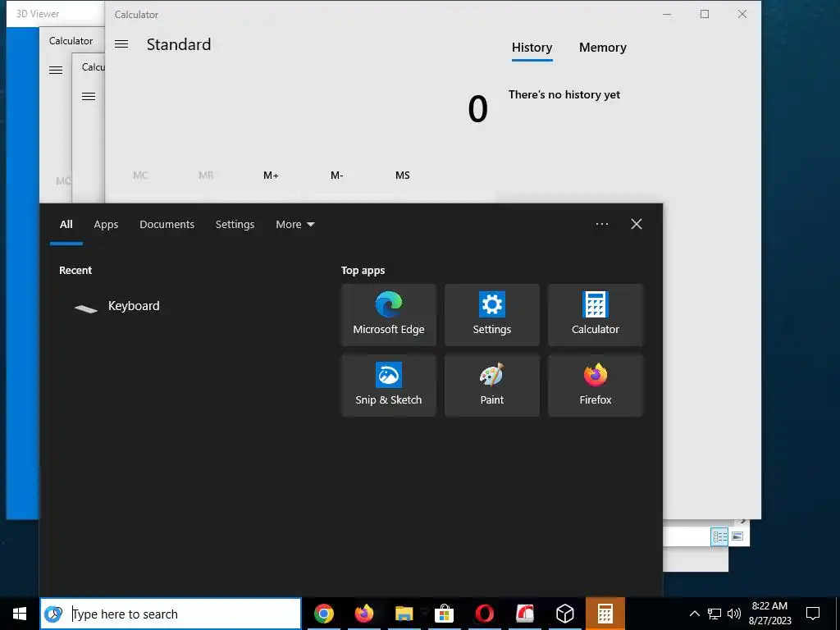Click the MS memory store button
Screen dimensions: 840x630
[402, 176]
